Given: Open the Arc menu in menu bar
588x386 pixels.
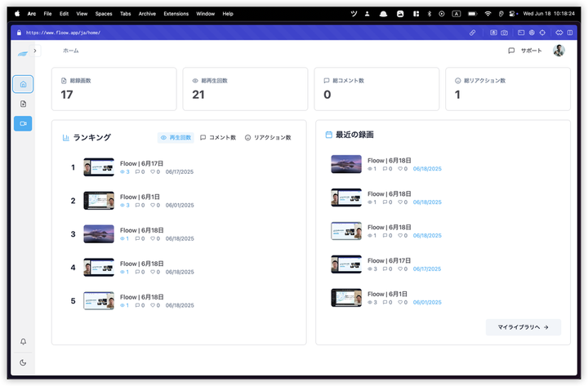Looking at the screenshot, I should coord(32,14).
